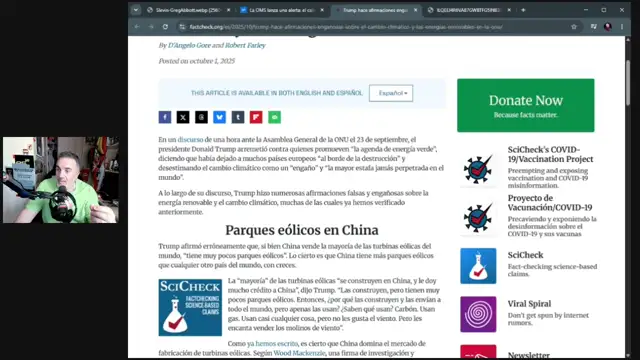The image size is (640, 360).
Task: Click 'Parques eólicos en China' heading
Action: point(302,230)
